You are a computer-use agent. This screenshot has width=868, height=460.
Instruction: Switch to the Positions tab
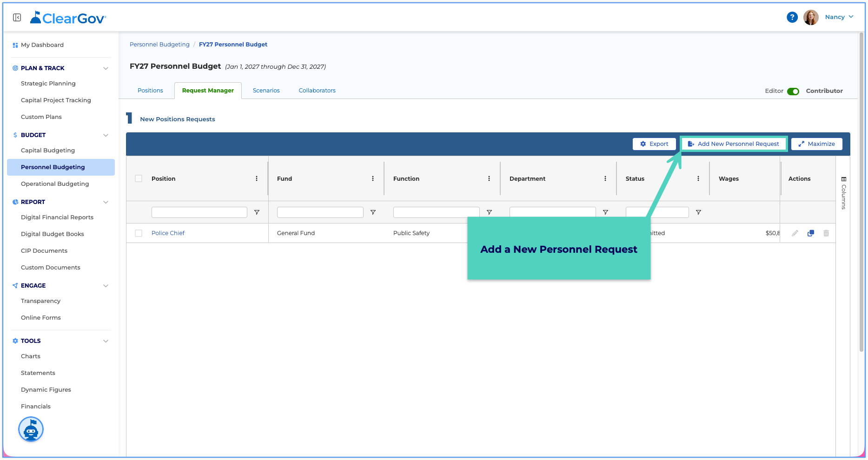[x=150, y=91]
